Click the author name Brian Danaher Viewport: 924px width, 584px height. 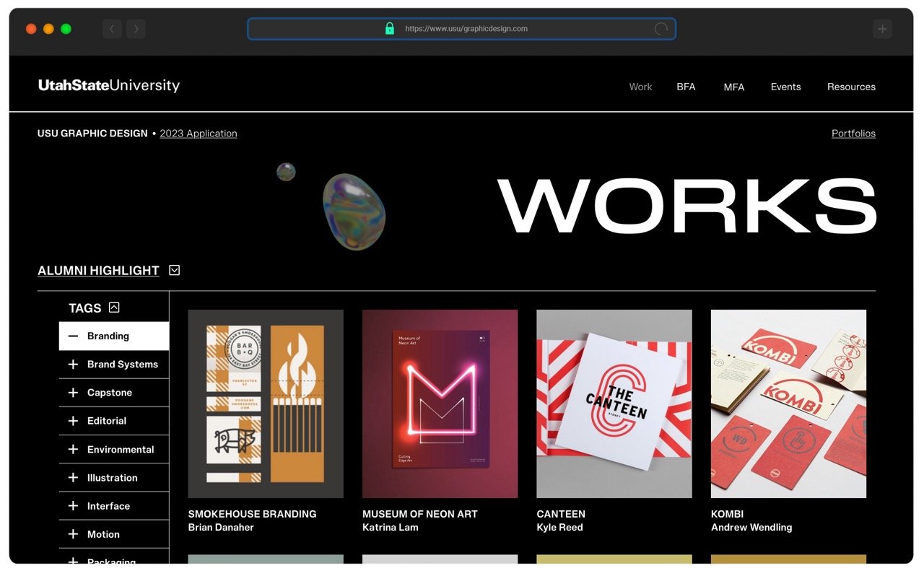tap(221, 528)
